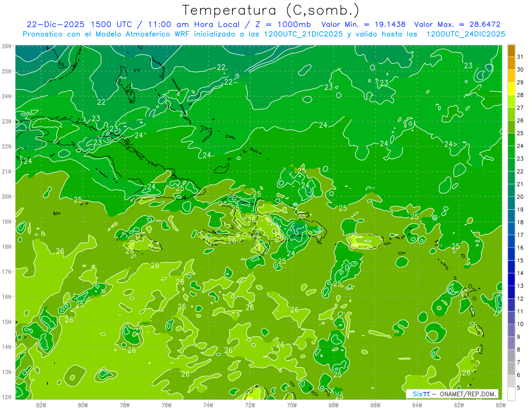Click the 'Valor Max. = 28.6472' text
Image resolution: width=532 pixels, height=411 pixels.
tap(457, 24)
